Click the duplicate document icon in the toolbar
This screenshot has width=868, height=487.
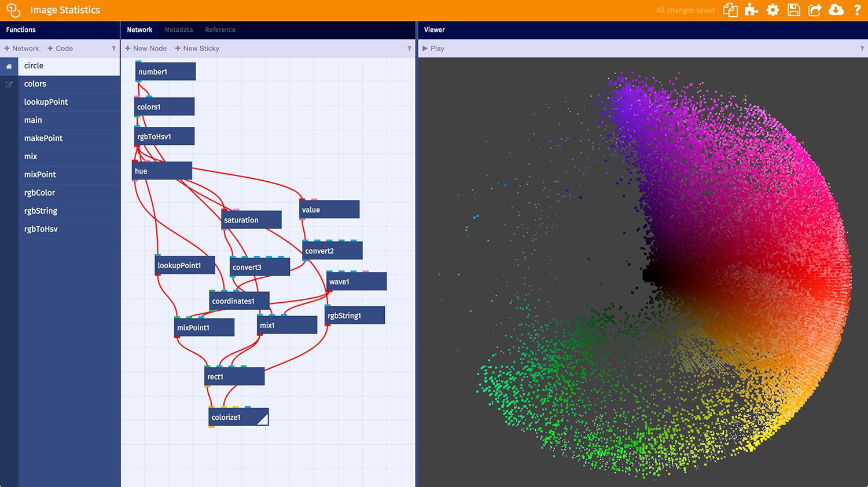(730, 10)
